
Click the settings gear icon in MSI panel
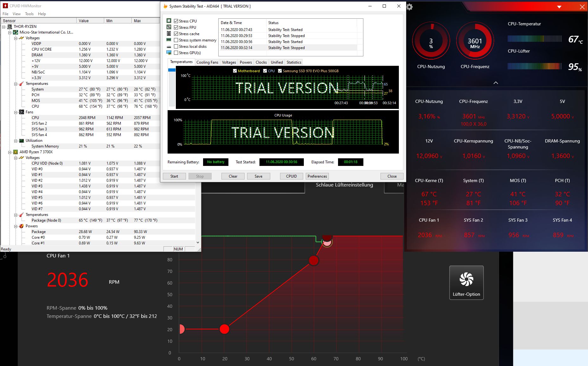[410, 7]
